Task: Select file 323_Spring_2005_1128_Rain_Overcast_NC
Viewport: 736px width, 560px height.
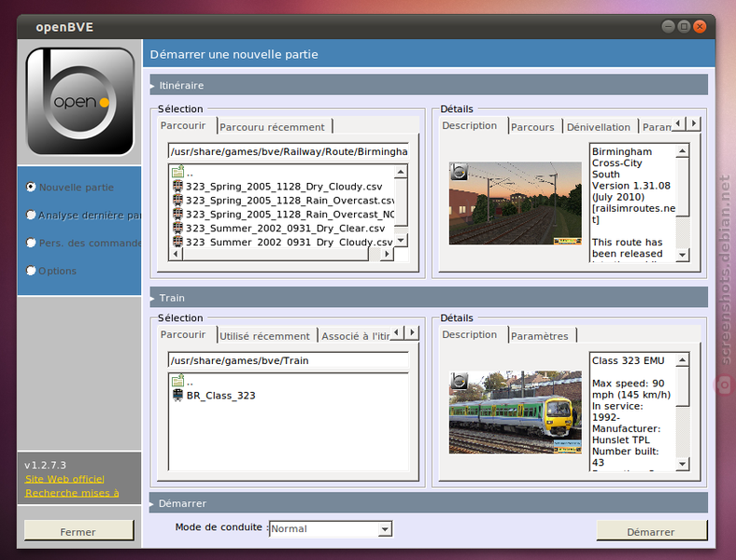Action: 290,215
